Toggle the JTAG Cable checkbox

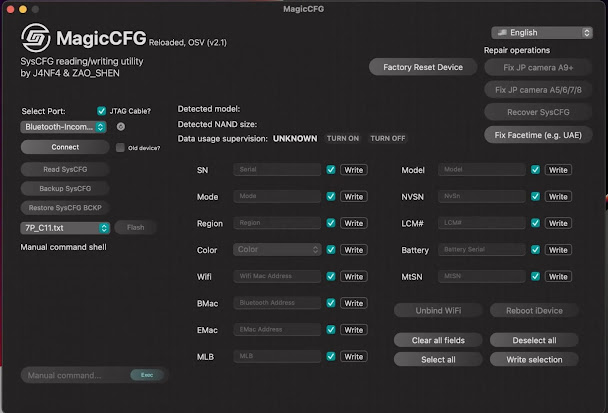(102, 111)
